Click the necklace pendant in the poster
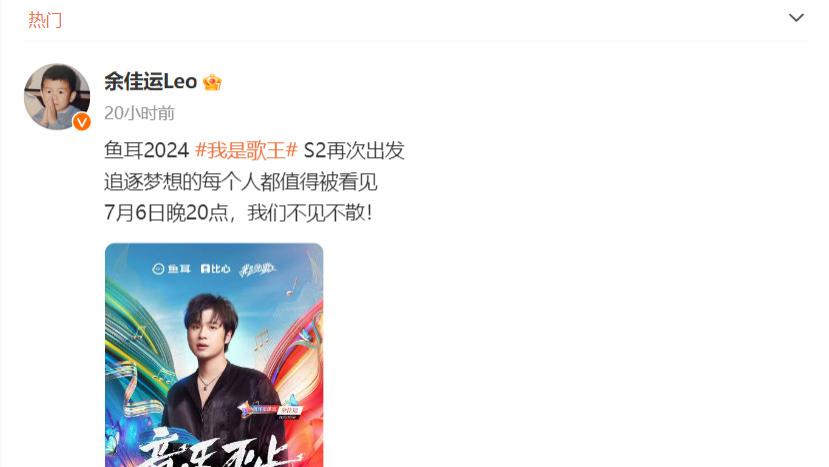The width and height of the screenshot is (829, 467). pyautogui.click(x=206, y=387)
